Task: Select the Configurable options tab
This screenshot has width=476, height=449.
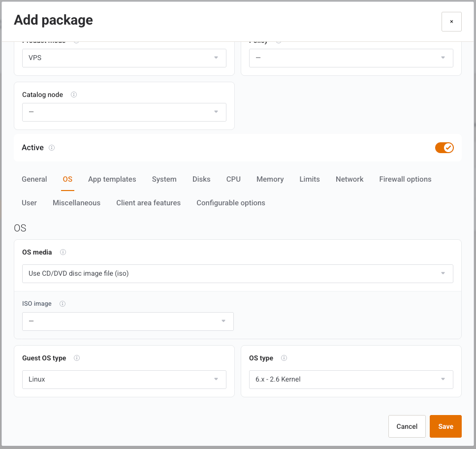Action: [231, 203]
